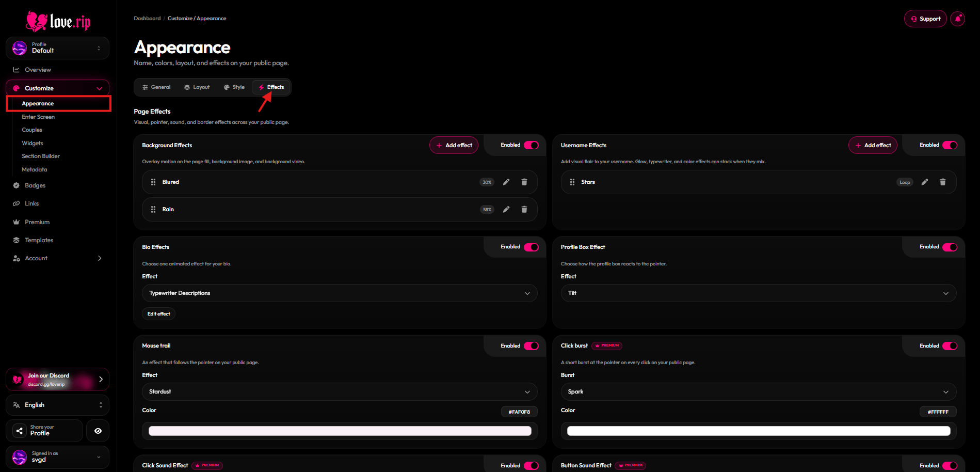Disable Username Effects toggle
980x472 pixels.
(950, 145)
